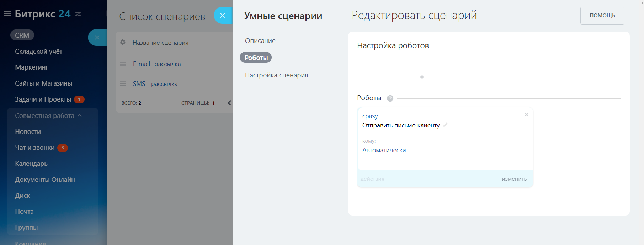Click the drag handle next to SMS - рассылка

(123, 84)
